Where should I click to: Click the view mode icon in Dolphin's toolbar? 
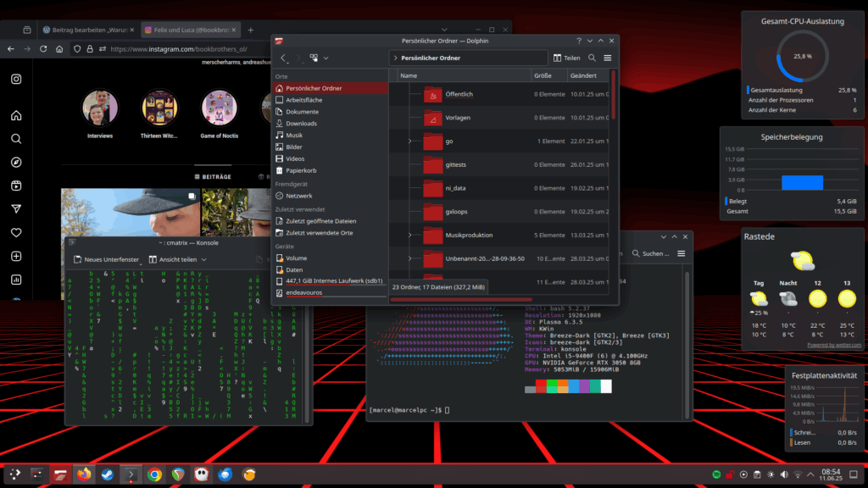(314, 58)
